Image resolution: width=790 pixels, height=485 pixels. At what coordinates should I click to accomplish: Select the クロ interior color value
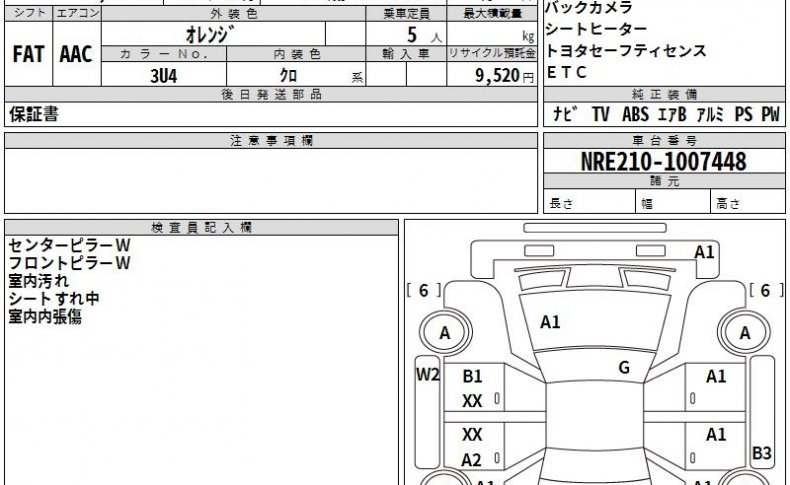tap(288, 76)
